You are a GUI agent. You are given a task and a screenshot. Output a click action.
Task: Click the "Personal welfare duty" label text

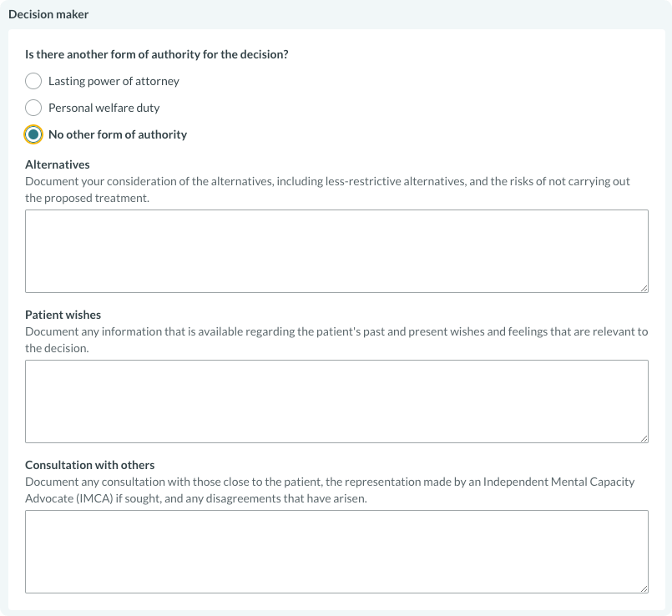coord(104,108)
